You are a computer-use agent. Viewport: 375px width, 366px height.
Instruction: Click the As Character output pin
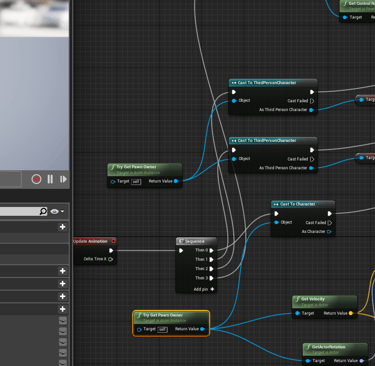pos(329,231)
